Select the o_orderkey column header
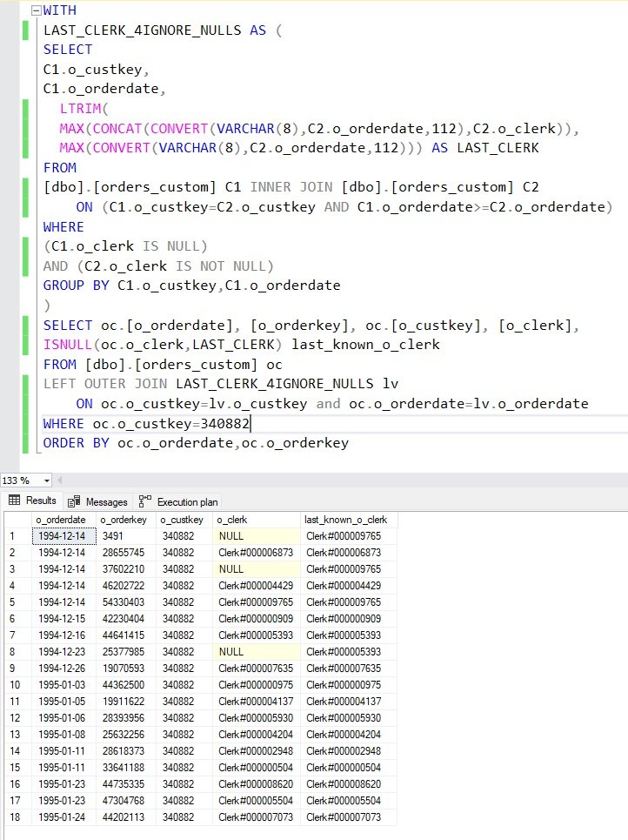The image size is (628, 840). pyautogui.click(x=126, y=520)
